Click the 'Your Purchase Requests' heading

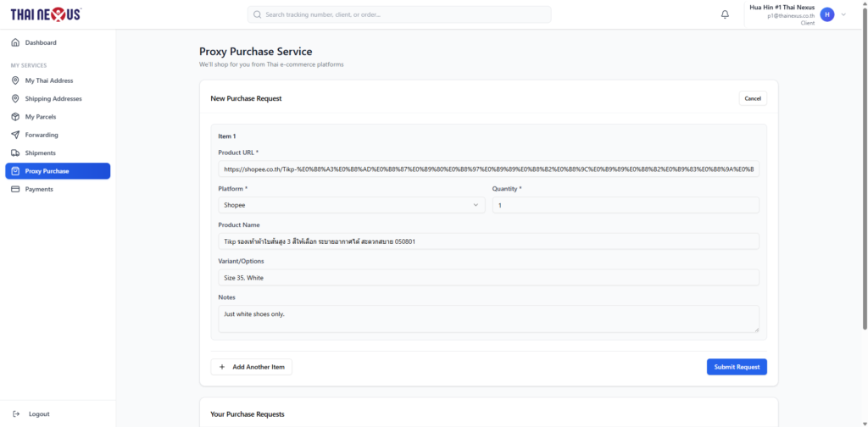tap(247, 414)
